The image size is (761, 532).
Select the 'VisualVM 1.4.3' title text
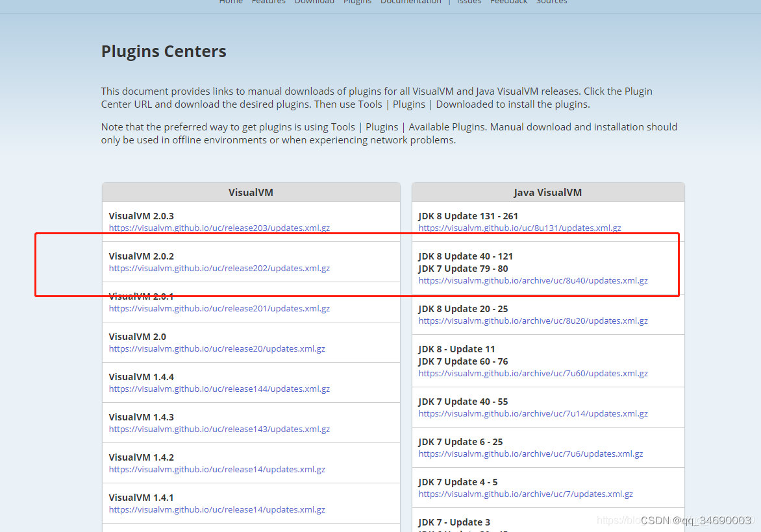142,417
